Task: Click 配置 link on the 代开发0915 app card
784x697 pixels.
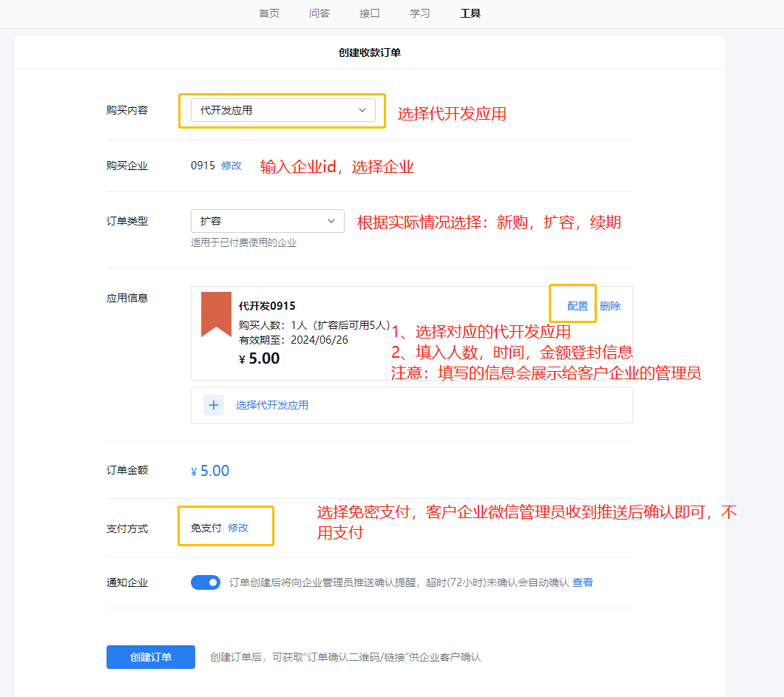Action: coord(578,306)
